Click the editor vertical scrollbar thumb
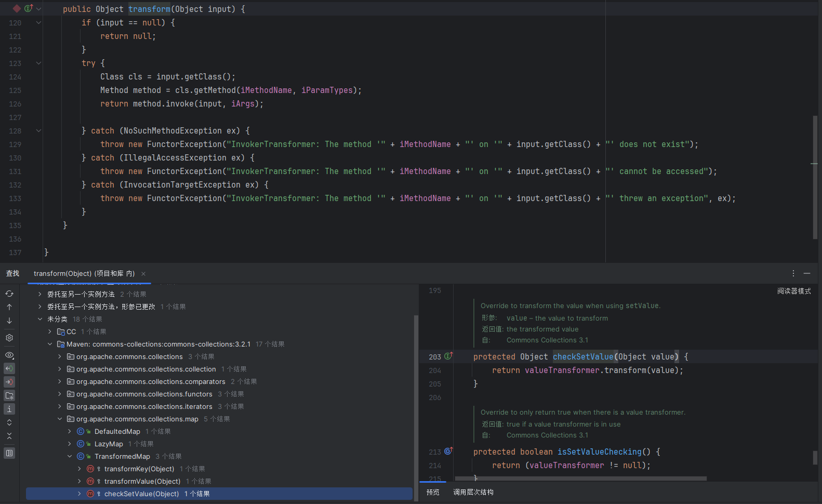The width and height of the screenshot is (822, 504). [815, 177]
